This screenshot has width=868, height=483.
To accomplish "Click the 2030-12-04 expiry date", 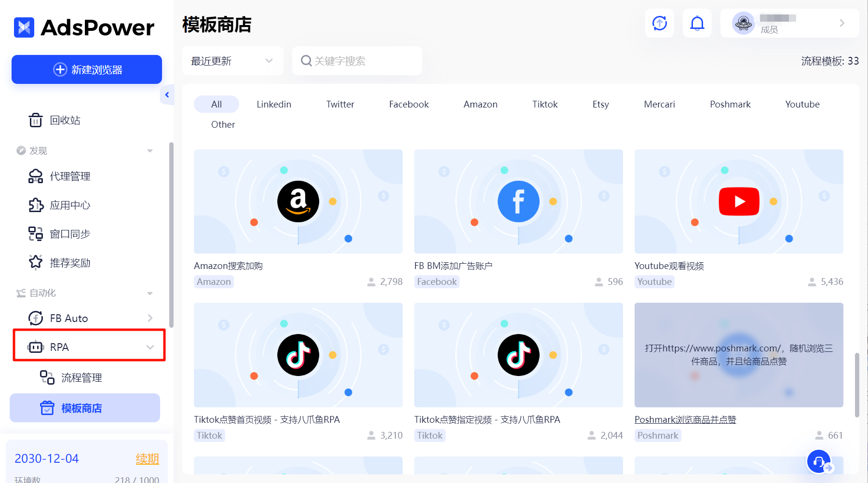I will click(x=47, y=458).
